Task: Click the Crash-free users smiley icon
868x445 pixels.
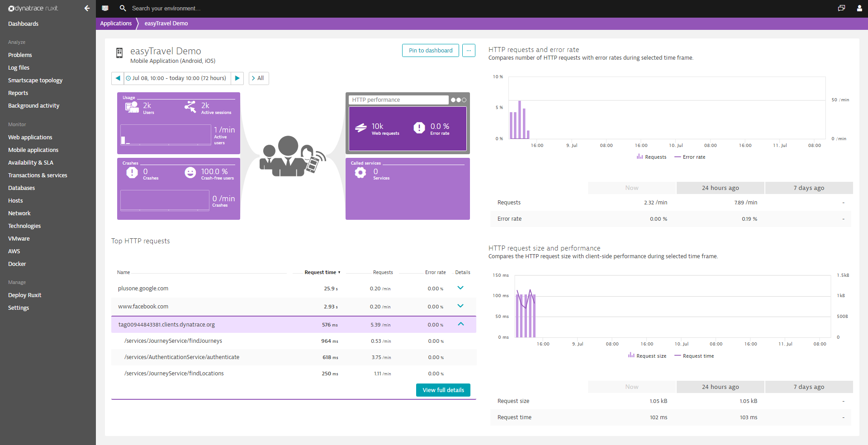Action: point(190,172)
